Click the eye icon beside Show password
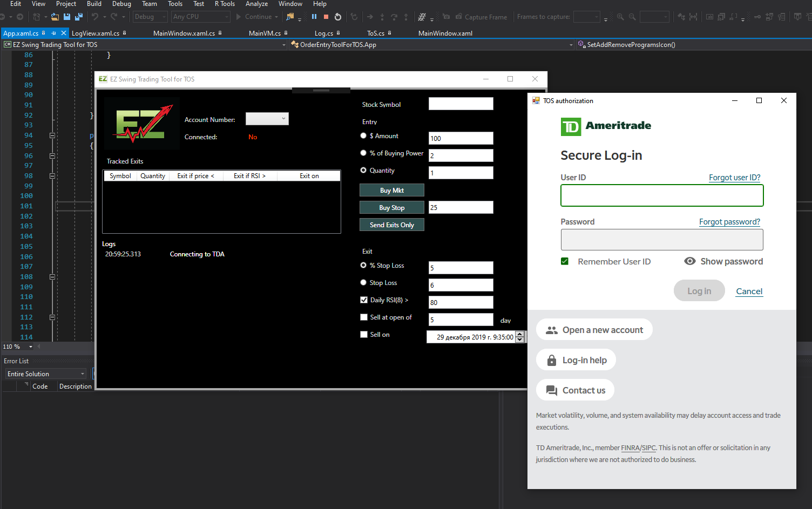The width and height of the screenshot is (812, 509). (x=690, y=261)
